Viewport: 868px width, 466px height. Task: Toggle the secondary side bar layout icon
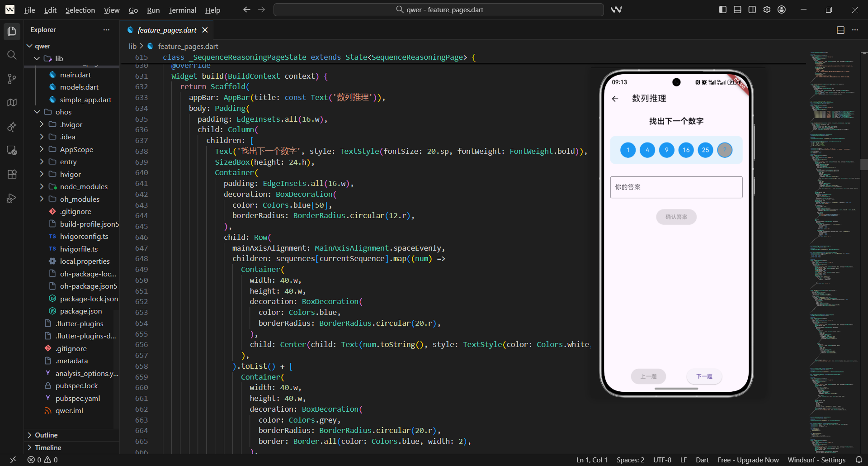[752, 10]
